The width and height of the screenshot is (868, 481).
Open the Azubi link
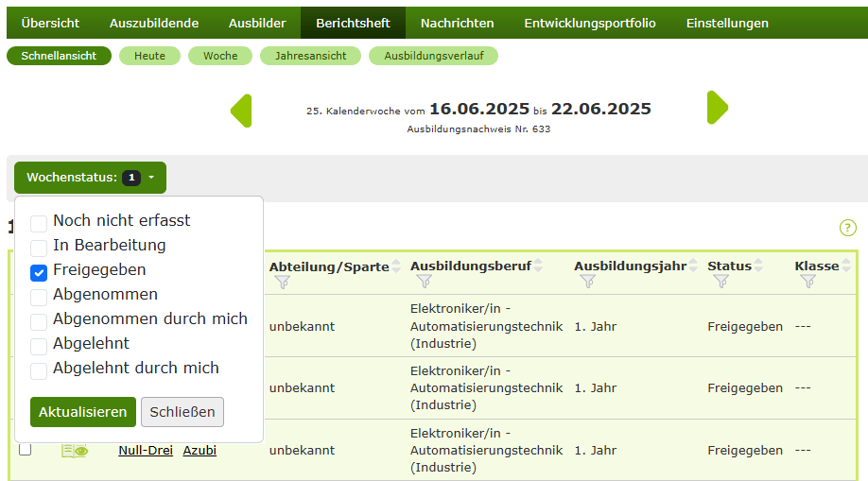coord(200,451)
